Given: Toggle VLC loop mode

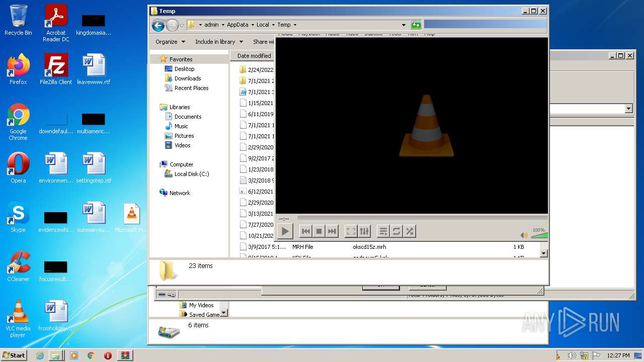Looking at the screenshot, I should 396,231.
